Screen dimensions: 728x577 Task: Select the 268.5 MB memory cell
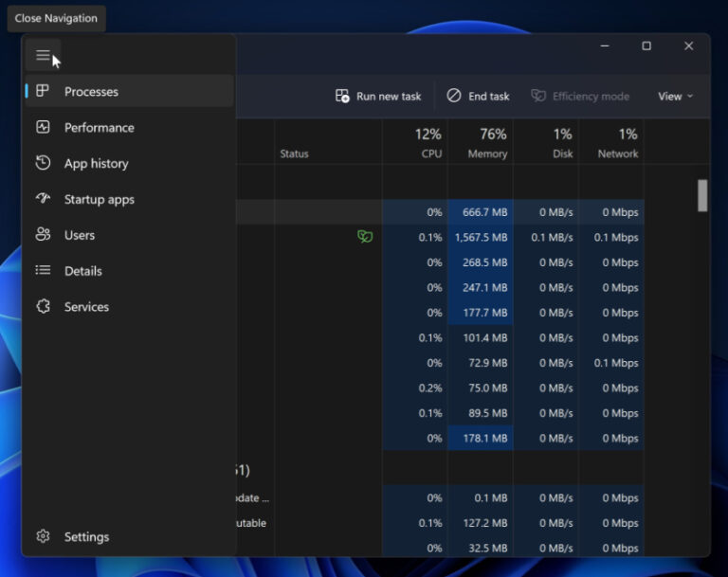pyautogui.click(x=481, y=262)
